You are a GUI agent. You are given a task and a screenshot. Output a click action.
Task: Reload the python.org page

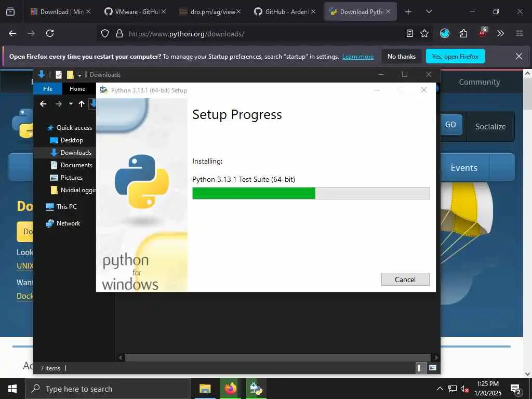pos(50,33)
